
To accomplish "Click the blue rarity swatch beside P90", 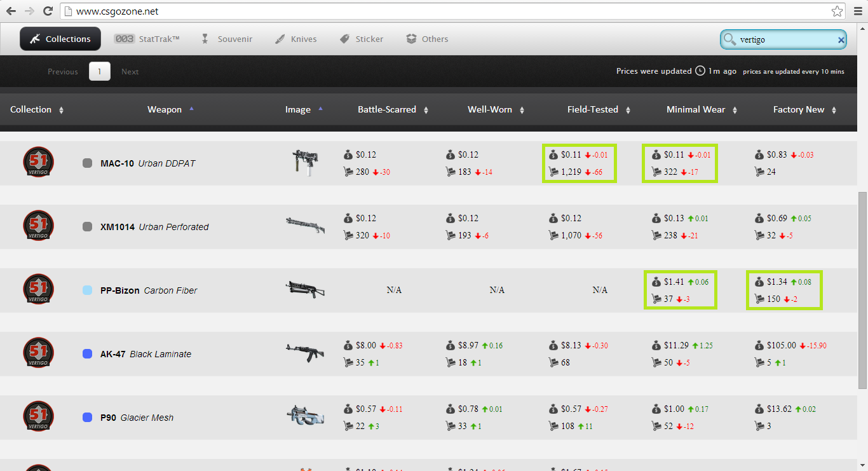I will tap(88, 417).
